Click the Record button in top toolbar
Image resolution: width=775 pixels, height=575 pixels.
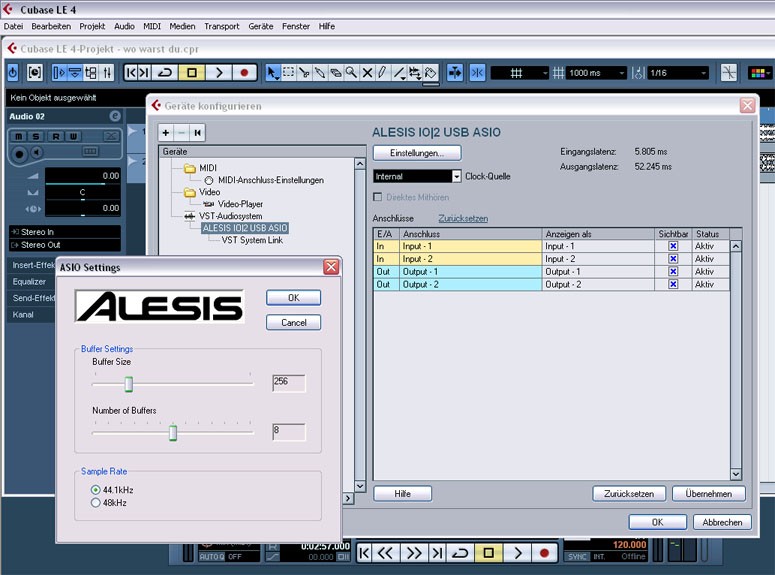pos(244,73)
